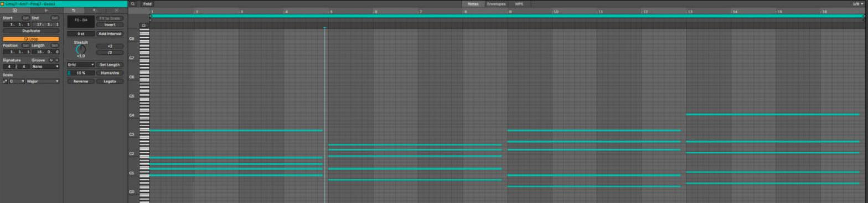Click the Start position value field

[x=17, y=24]
